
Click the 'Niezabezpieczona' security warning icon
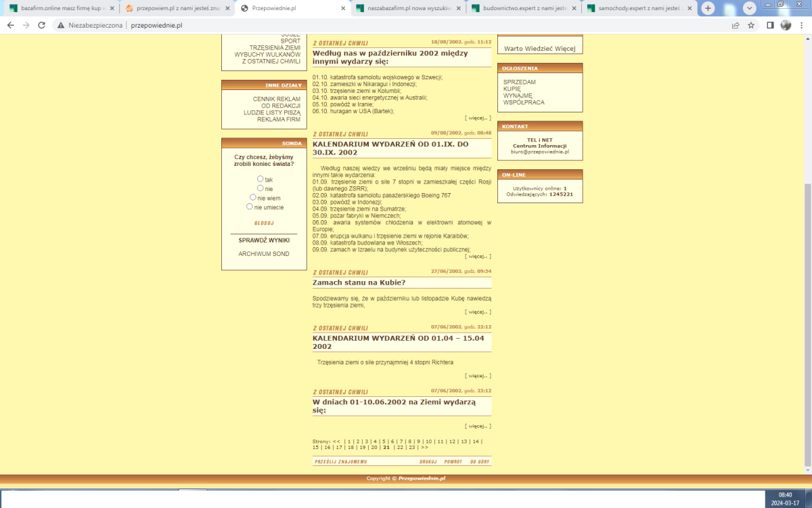coord(61,25)
